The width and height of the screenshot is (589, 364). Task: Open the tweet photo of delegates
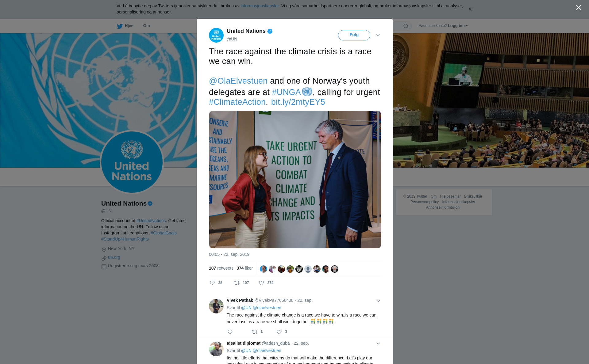[x=295, y=180]
